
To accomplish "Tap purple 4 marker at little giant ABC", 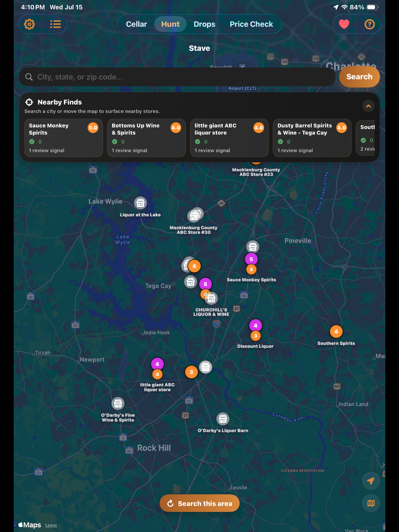I will [x=157, y=364].
